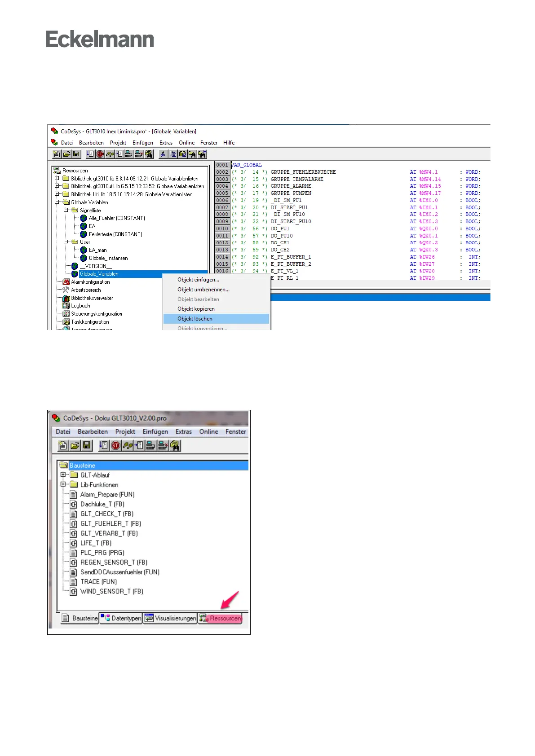The image size is (535, 756).
Task: Switch to Ressourcen tab
Action: tap(220, 618)
